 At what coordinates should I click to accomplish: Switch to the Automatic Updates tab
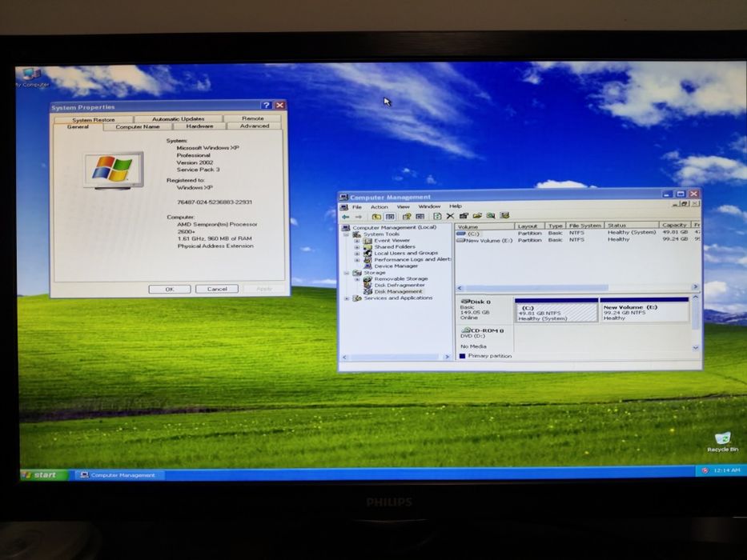179,118
